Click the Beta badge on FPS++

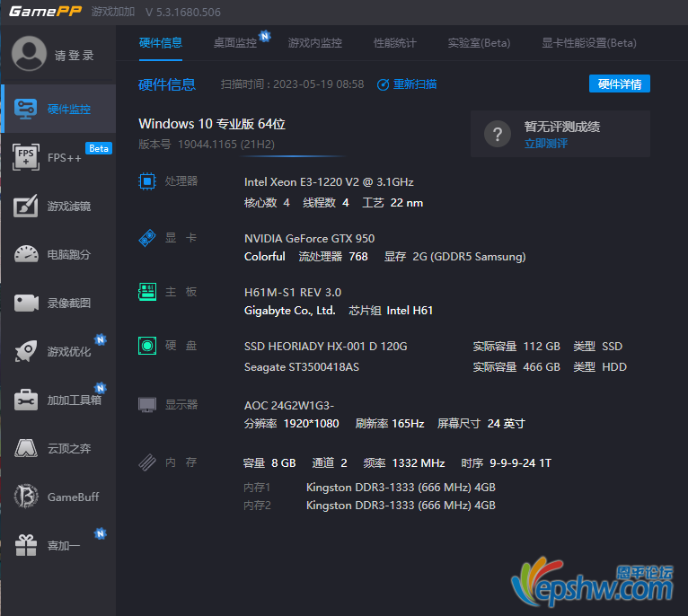pos(99,148)
